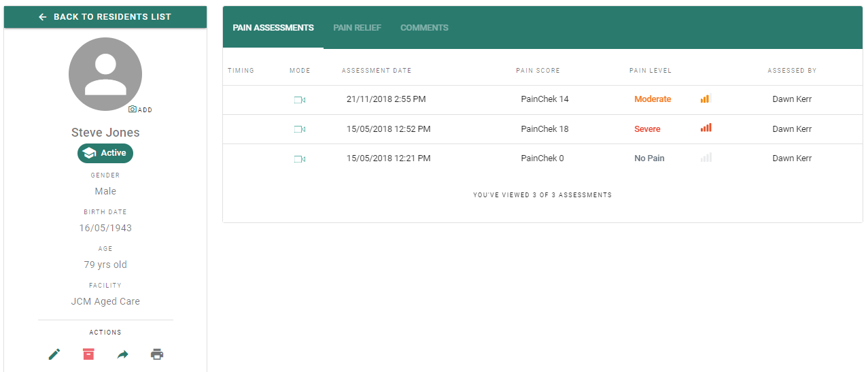Viewport: 868px width, 372px height.
Task: Switch to the Pain Relief tab
Action: (357, 28)
